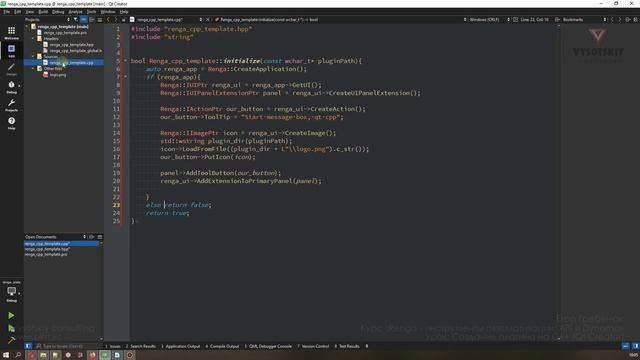The width and height of the screenshot is (640, 360).
Task: Open the Welcome mode
Action: coord(11,33)
